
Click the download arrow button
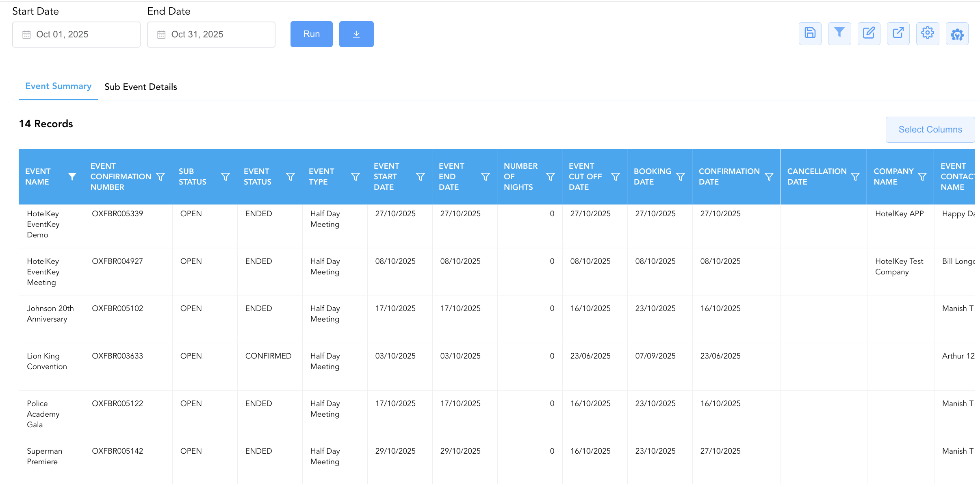point(356,34)
